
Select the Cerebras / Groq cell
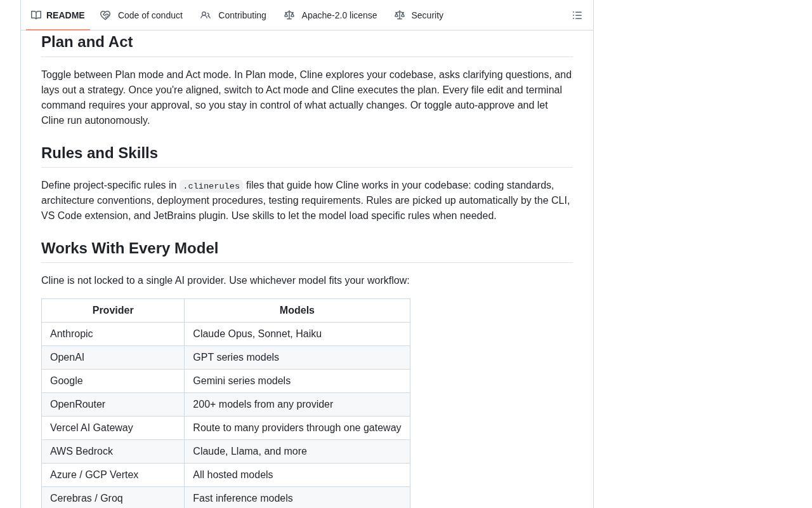(x=113, y=498)
